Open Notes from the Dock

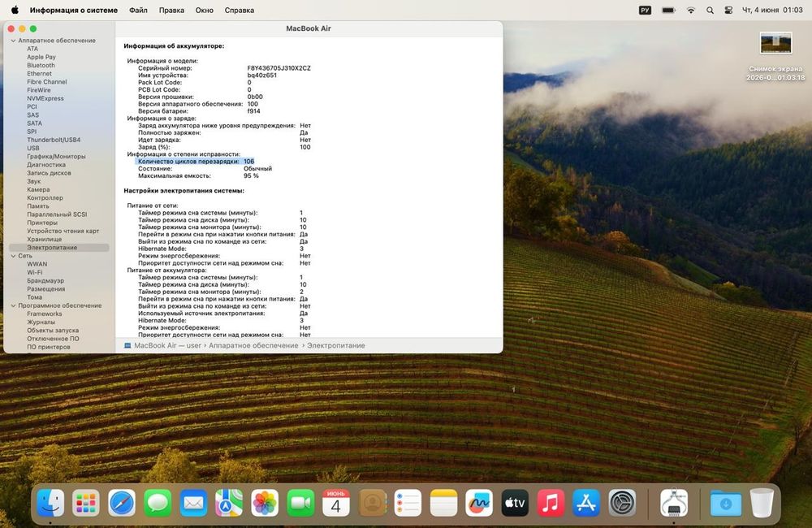pyautogui.click(x=444, y=503)
